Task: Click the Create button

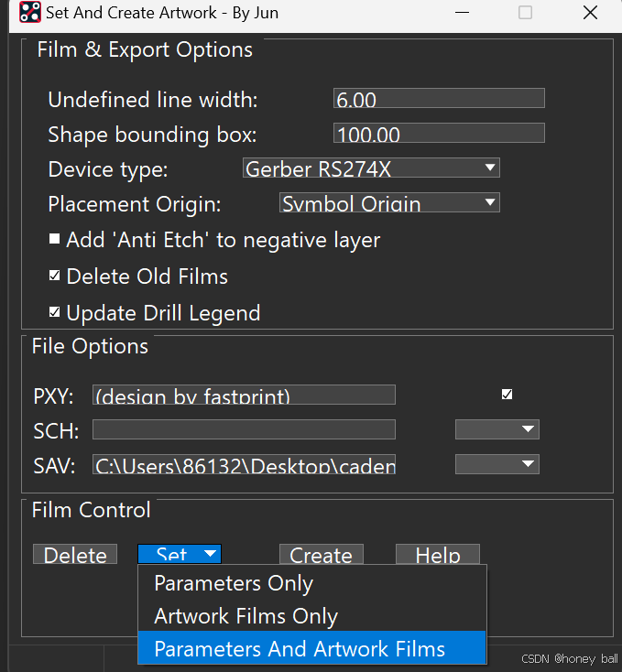Action: (321, 555)
